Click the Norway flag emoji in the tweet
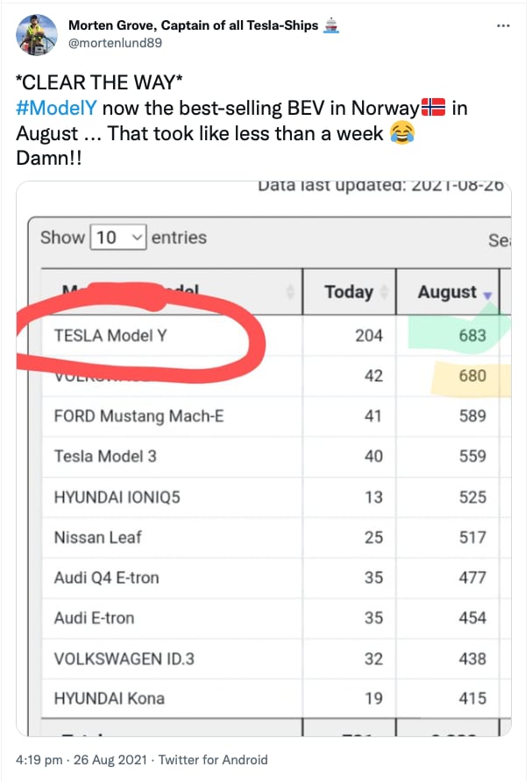The image size is (532, 781). coord(433,108)
